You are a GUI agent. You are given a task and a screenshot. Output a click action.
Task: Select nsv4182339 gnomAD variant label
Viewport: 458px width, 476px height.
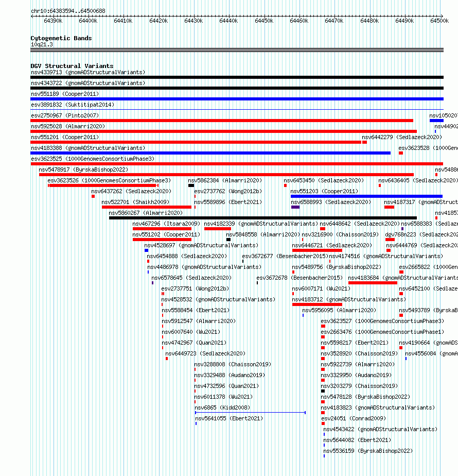(261, 224)
